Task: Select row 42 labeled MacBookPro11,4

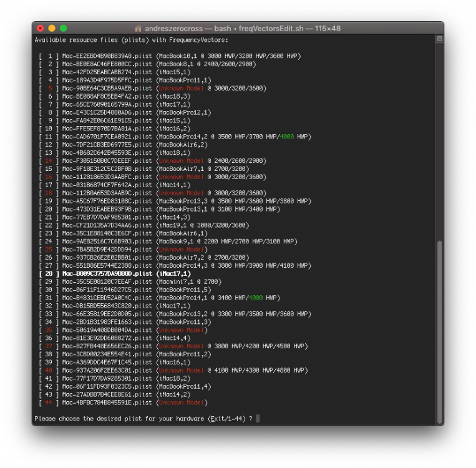Action: pyautogui.click(x=125, y=386)
